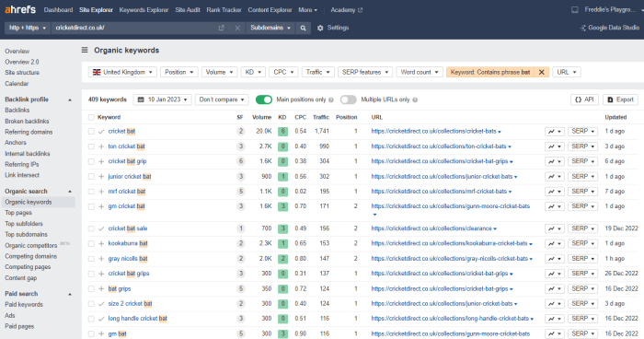The image size is (644, 339).
Task: Clear the cricketdirect.co.uk URL field
Action: click(237, 28)
